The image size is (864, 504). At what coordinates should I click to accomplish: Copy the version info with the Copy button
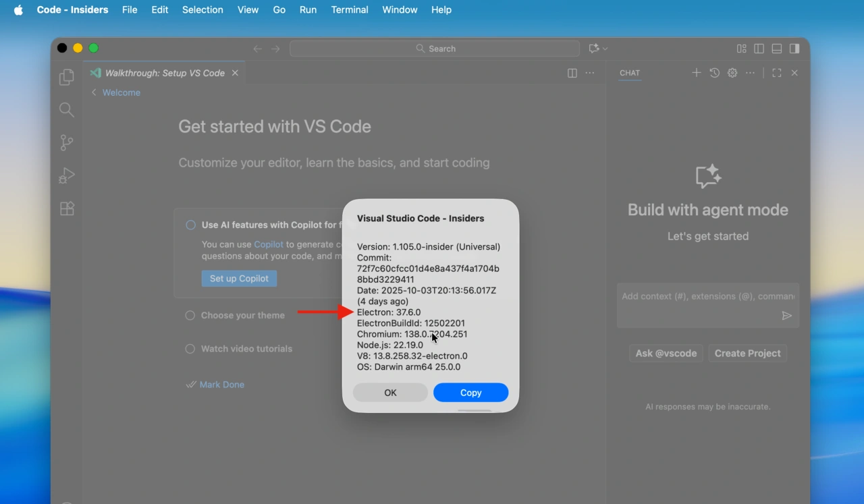470,392
